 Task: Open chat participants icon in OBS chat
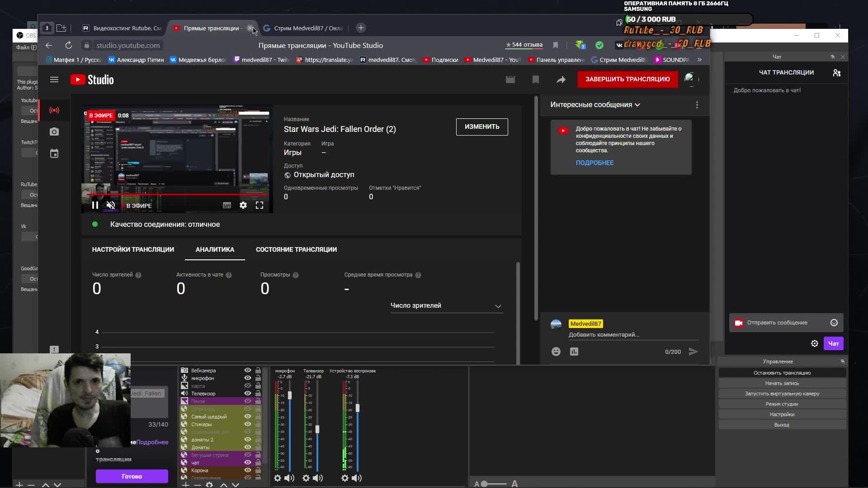point(837,73)
